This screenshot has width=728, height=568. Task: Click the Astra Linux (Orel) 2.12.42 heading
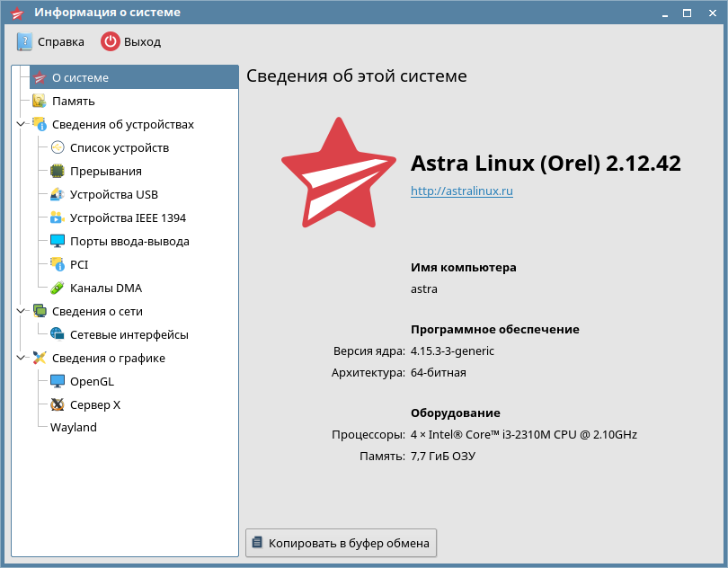[x=546, y=163]
